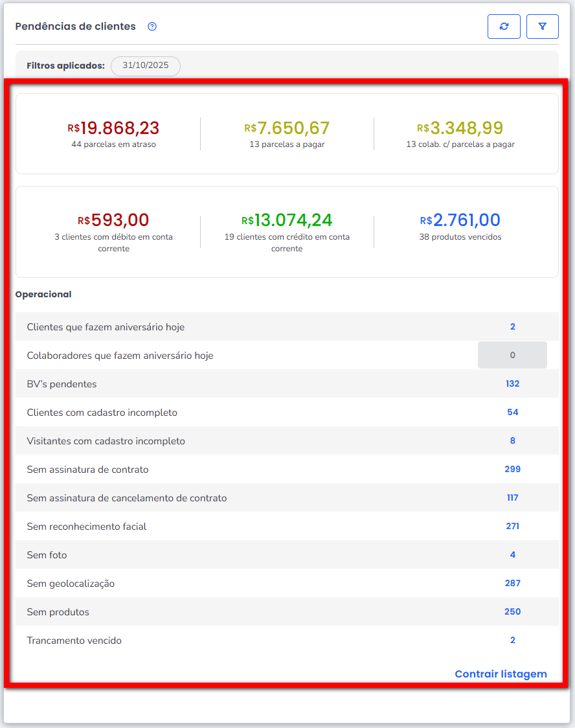Open the 271 Sem reconhecimento facial count

[x=512, y=527]
